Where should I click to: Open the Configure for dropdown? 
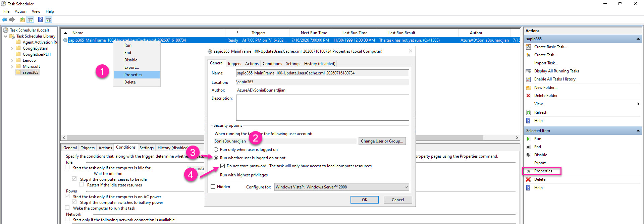click(341, 187)
